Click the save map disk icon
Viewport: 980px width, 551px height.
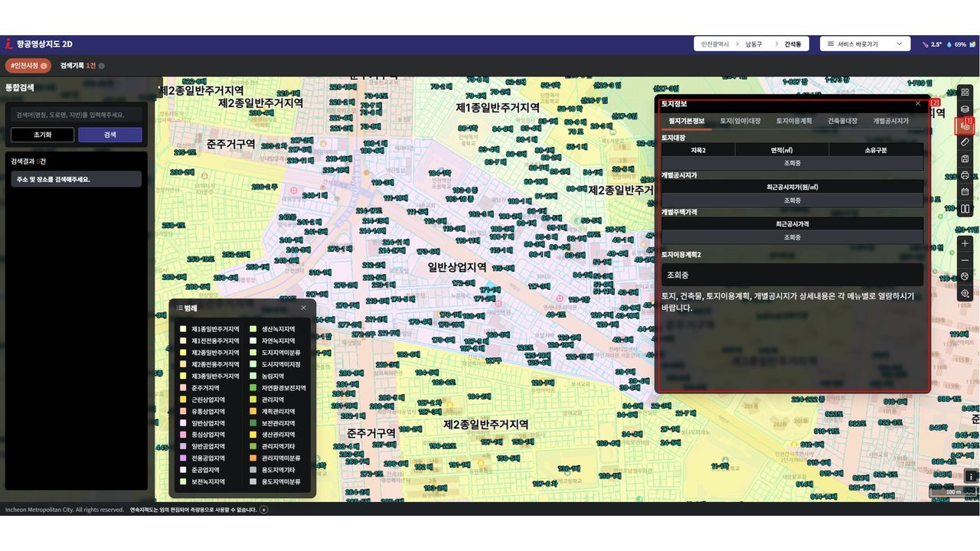(x=965, y=159)
